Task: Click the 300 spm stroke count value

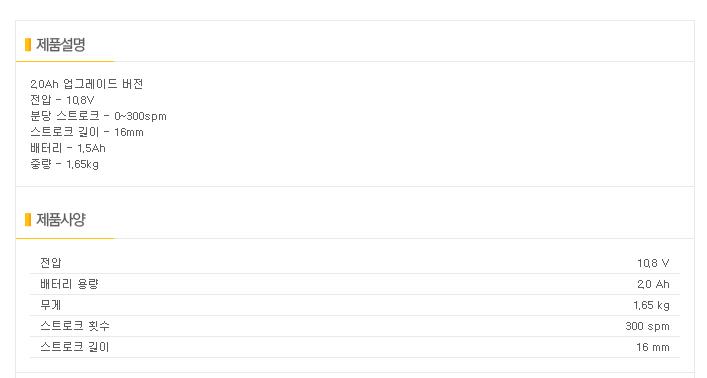Action: pos(647,326)
